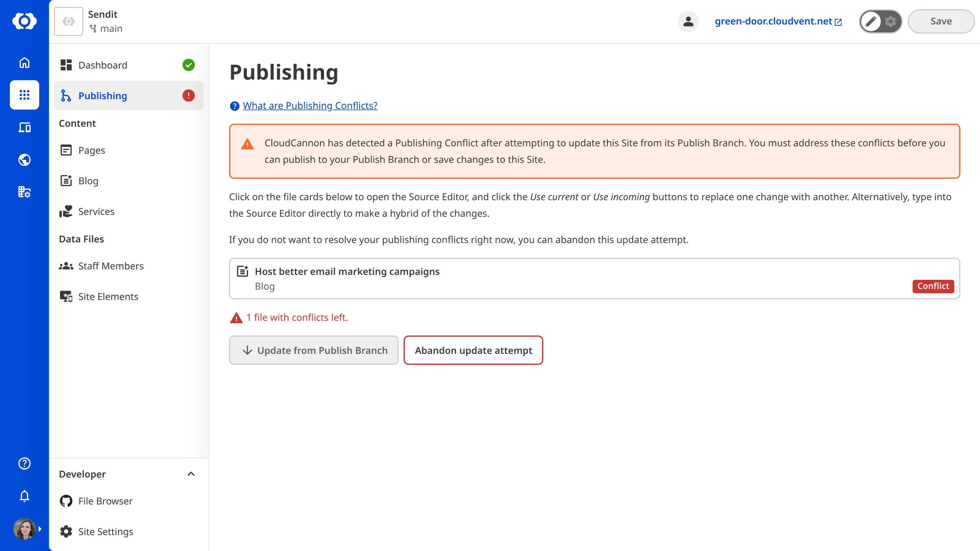
Task: Open the user account icon in the header
Action: click(x=688, y=21)
